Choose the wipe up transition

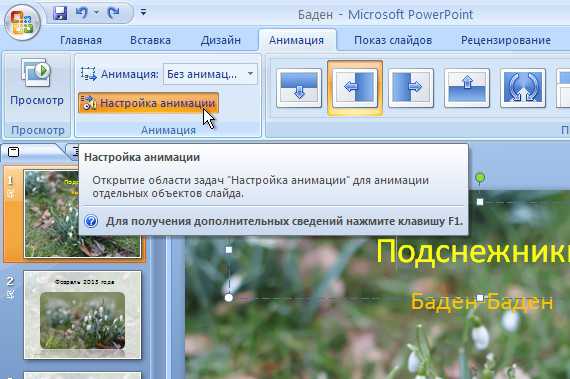point(467,88)
